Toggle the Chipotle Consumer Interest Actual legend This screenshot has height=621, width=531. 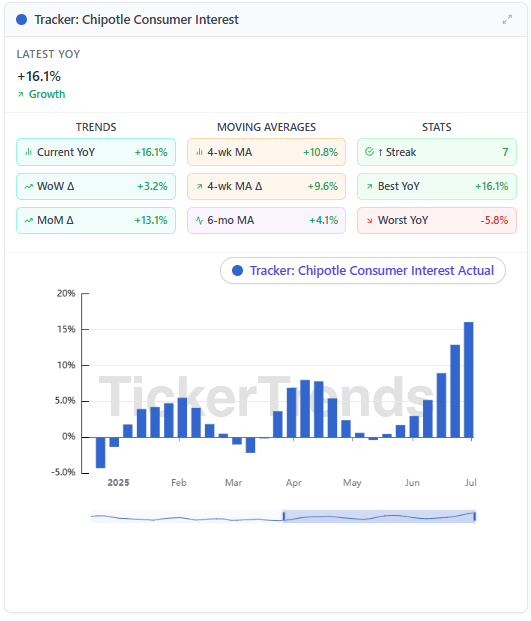click(363, 270)
